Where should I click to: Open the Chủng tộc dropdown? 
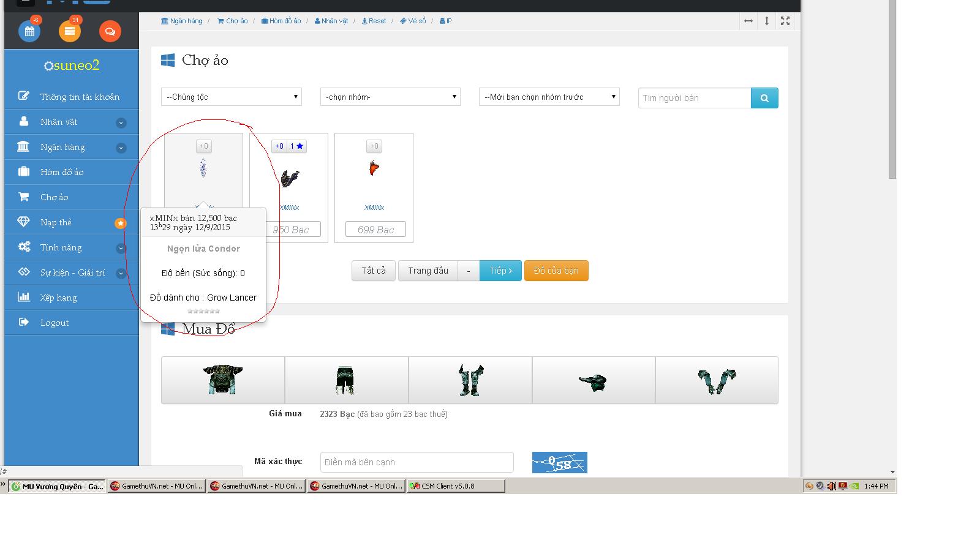(232, 97)
